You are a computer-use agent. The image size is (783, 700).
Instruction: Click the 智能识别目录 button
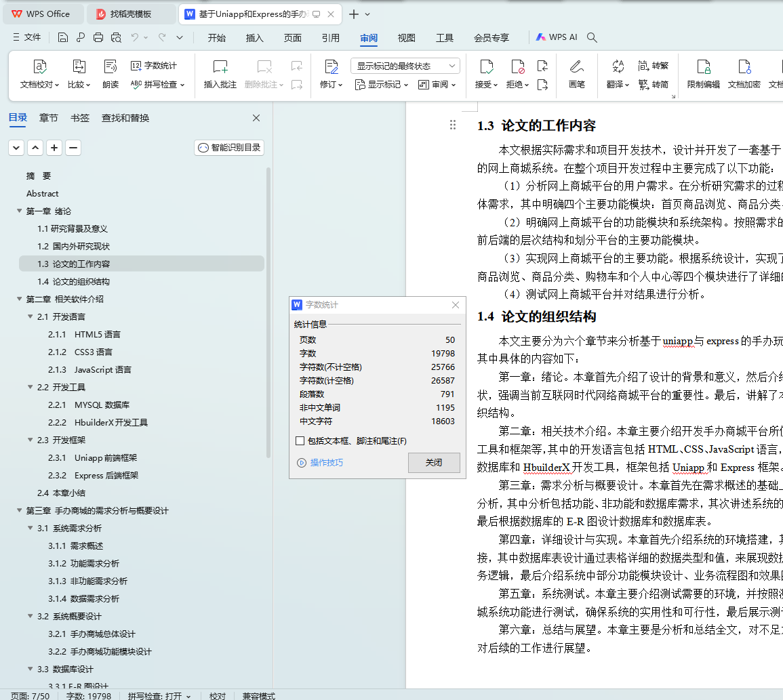coord(229,148)
